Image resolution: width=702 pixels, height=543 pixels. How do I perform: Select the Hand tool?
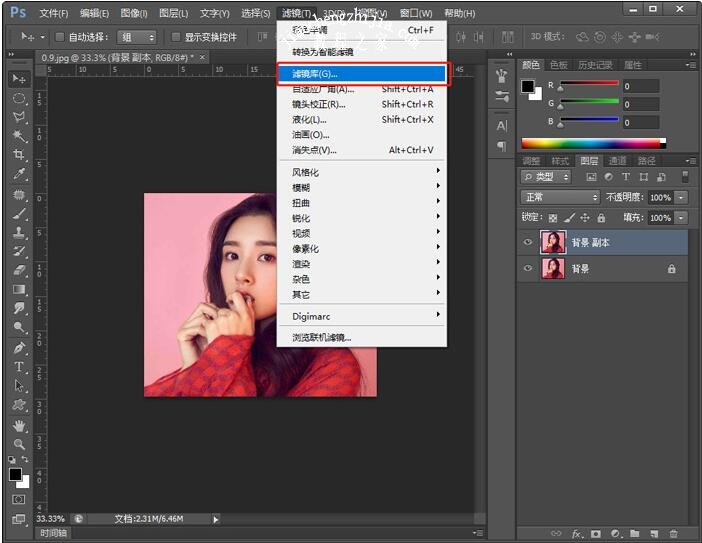19,425
